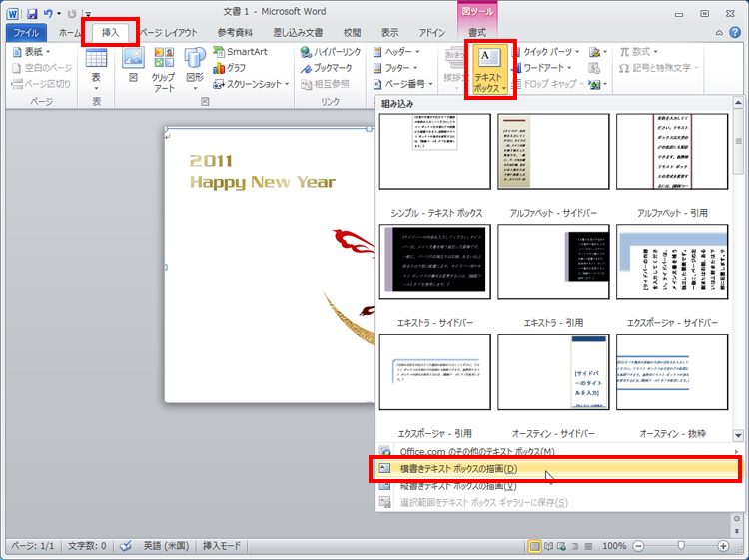Minimize the ribbon with caret icon
This screenshot has height=560, width=749.
point(719,33)
